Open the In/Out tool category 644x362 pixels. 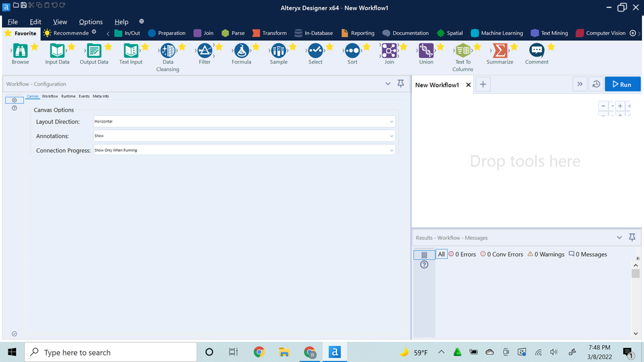[x=128, y=33]
